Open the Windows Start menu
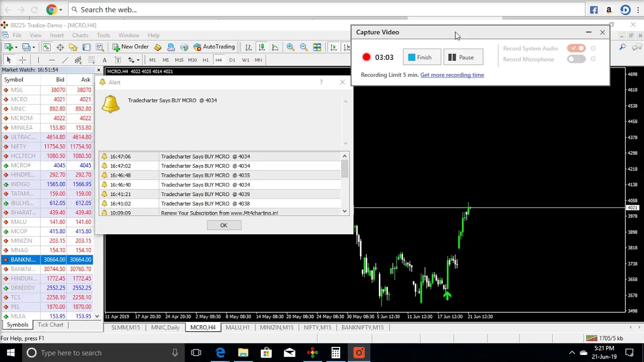Screen dimensions: 644x362 pos(11,353)
